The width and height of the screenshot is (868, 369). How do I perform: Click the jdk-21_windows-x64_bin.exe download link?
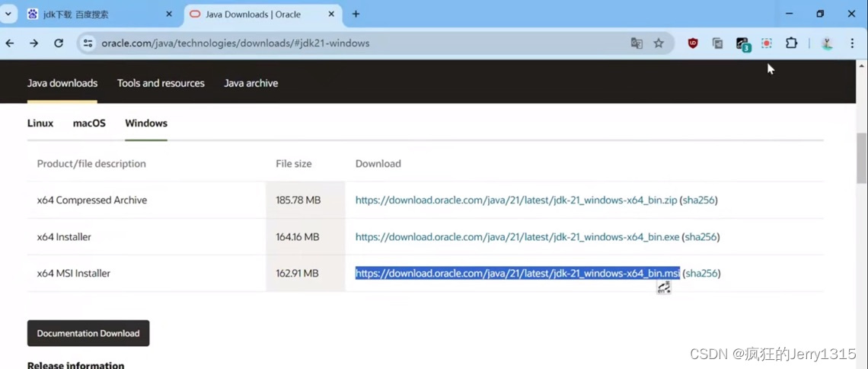click(x=517, y=236)
